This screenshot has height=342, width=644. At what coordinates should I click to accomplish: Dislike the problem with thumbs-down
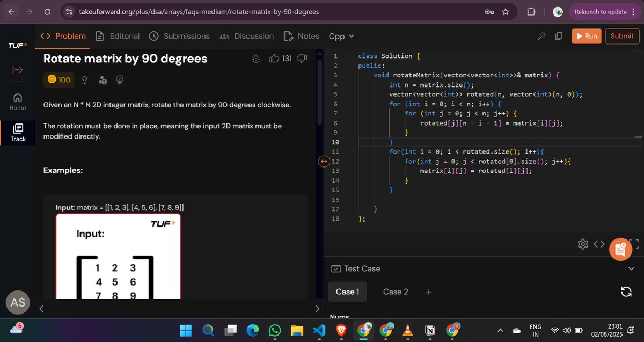click(x=302, y=58)
